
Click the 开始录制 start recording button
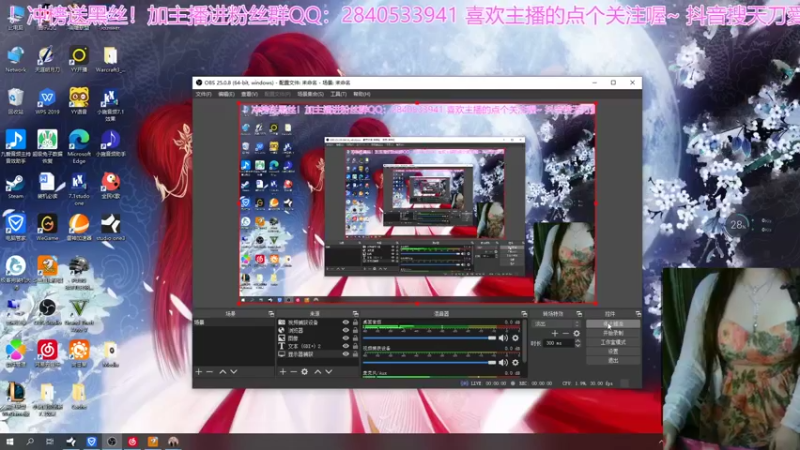(x=613, y=333)
